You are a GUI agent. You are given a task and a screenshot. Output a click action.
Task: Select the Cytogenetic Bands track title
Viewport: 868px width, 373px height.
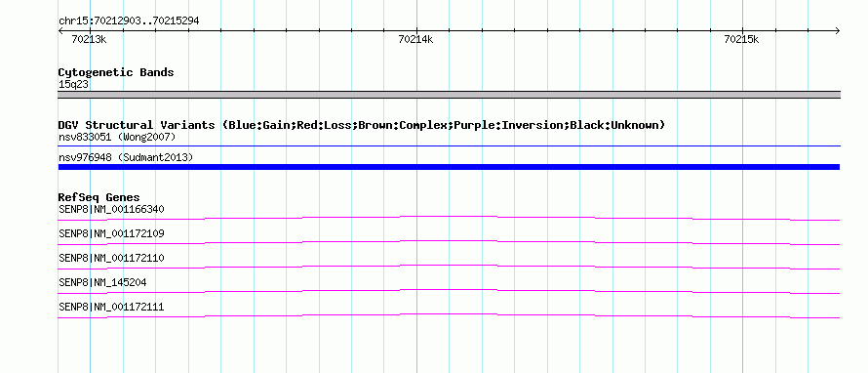pos(116,72)
